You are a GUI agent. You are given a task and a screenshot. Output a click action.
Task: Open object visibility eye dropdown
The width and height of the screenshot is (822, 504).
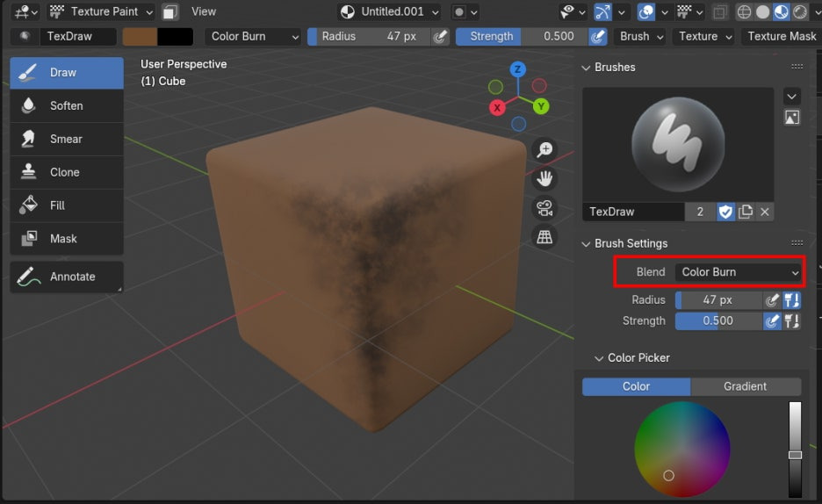pyautogui.click(x=573, y=11)
